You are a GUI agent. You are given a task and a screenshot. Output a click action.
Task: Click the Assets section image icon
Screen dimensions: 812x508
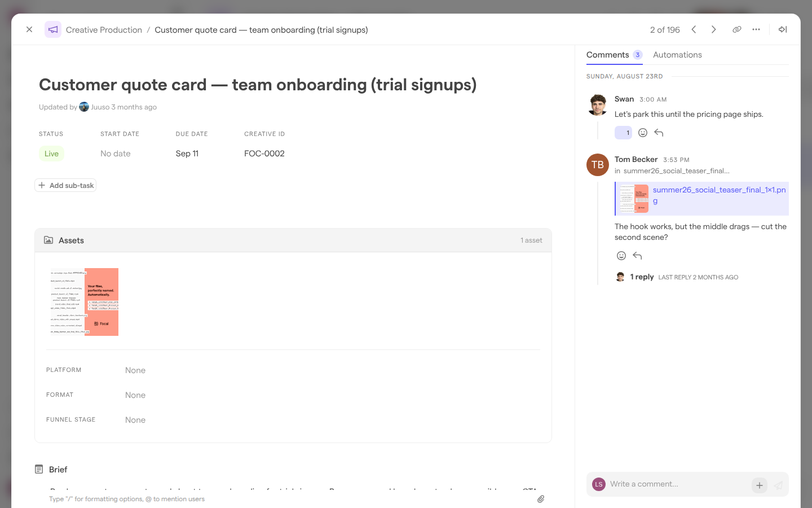(x=48, y=240)
